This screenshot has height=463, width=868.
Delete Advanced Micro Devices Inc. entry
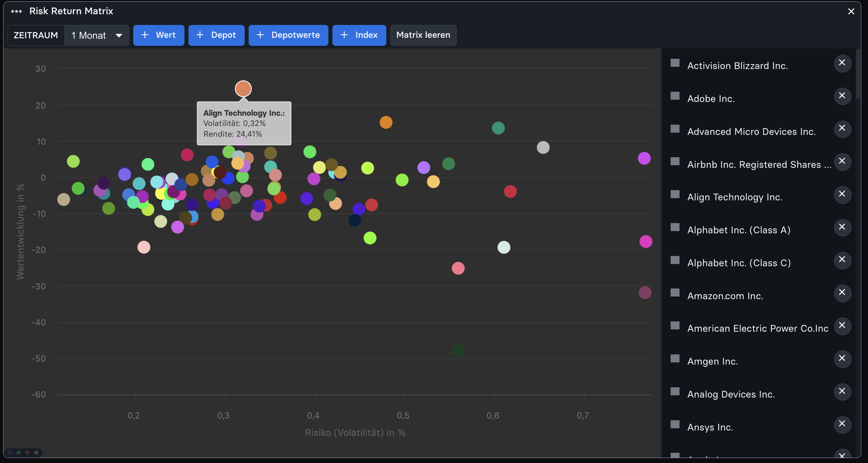[842, 129]
